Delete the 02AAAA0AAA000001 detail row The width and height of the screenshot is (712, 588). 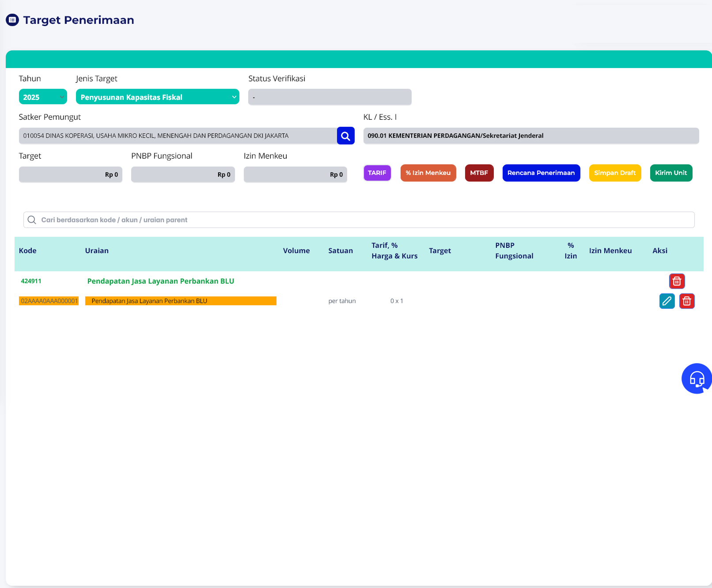[x=687, y=301]
